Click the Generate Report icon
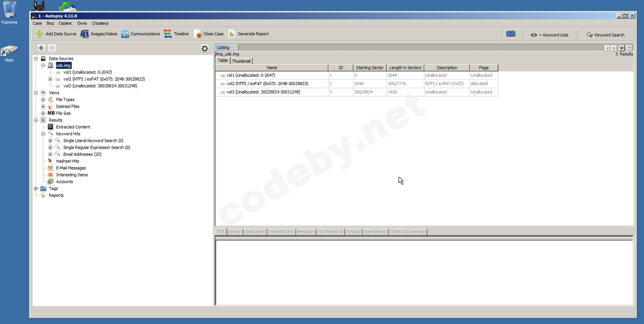644x324 pixels. pos(232,34)
